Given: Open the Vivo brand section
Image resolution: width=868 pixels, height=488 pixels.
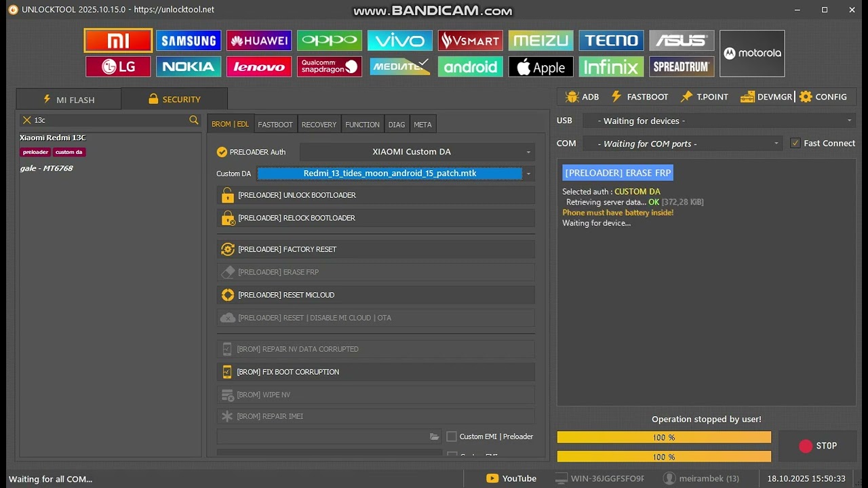Looking at the screenshot, I should pyautogui.click(x=400, y=41).
